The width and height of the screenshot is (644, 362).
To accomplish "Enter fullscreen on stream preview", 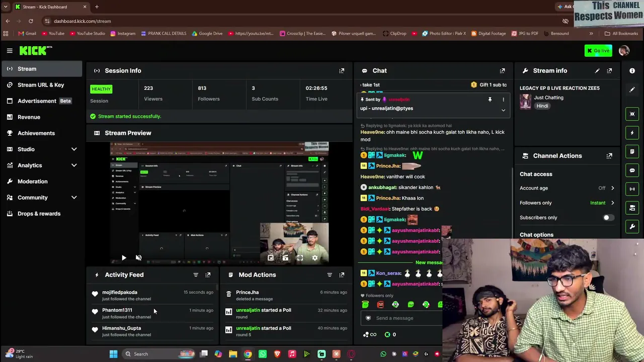I will 300,258.
